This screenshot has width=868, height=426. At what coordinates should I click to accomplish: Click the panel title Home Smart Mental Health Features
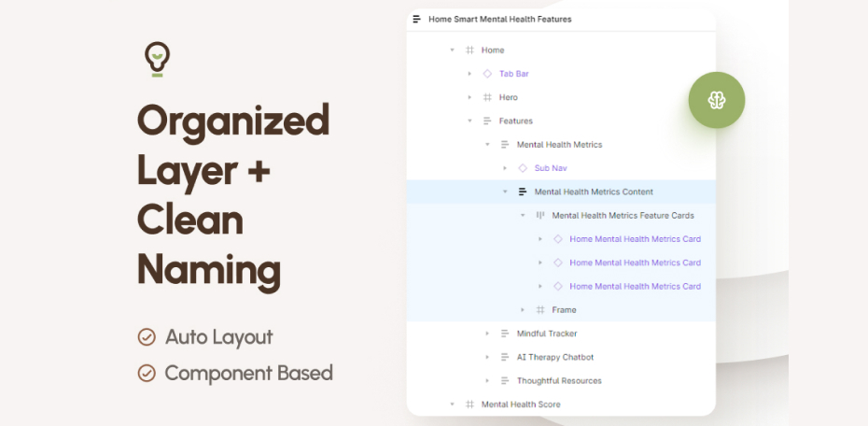click(499, 19)
